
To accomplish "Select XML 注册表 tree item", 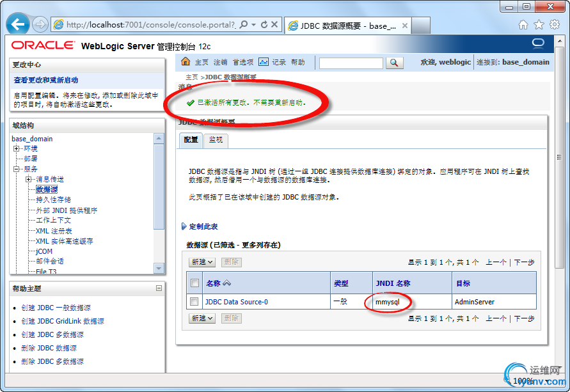I will [54, 231].
